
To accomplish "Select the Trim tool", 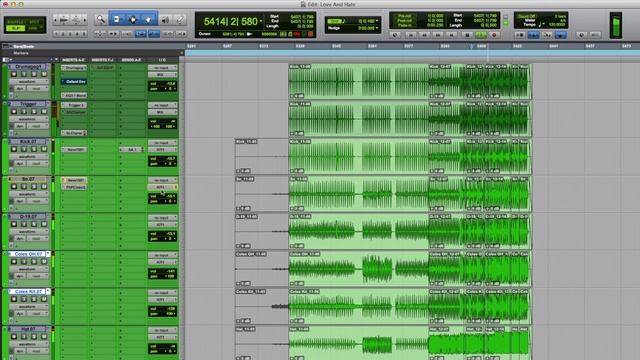I will click(x=117, y=19).
